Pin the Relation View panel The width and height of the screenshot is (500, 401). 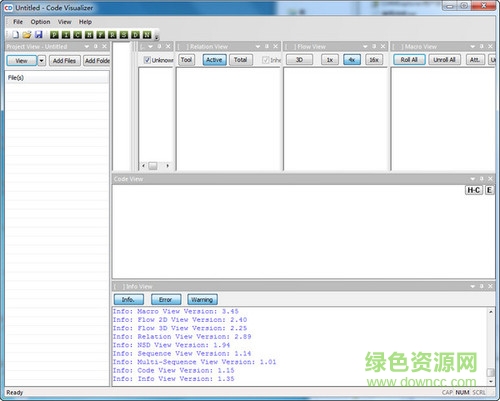click(267, 46)
